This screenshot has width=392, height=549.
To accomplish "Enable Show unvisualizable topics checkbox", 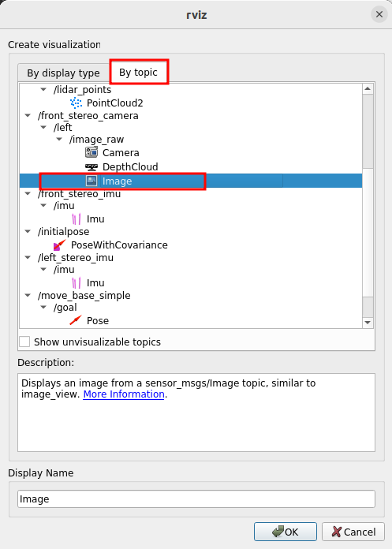I will [x=24, y=342].
